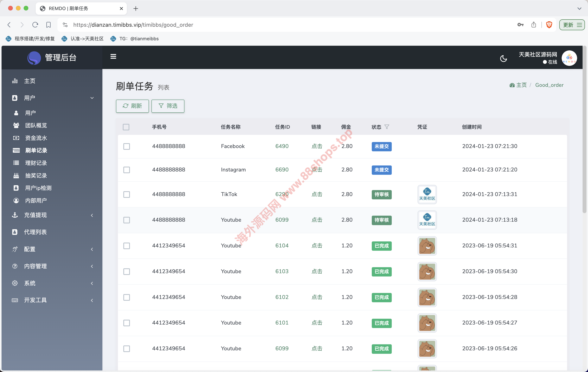Click the hamburger sidebar toggle icon
Screen dimensions: 588x372
click(x=113, y=57)
